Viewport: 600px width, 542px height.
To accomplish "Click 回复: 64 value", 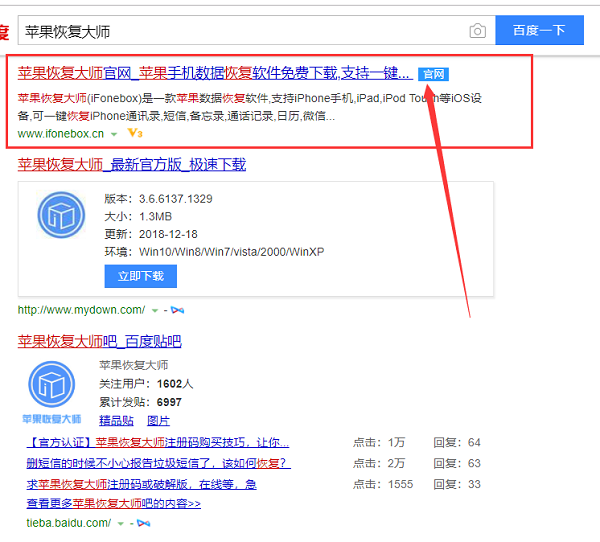I will (x=457, y=442).
